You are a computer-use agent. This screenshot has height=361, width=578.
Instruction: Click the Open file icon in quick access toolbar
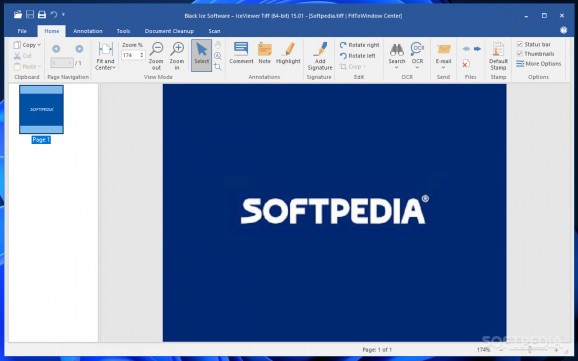(x=18, y=15)
